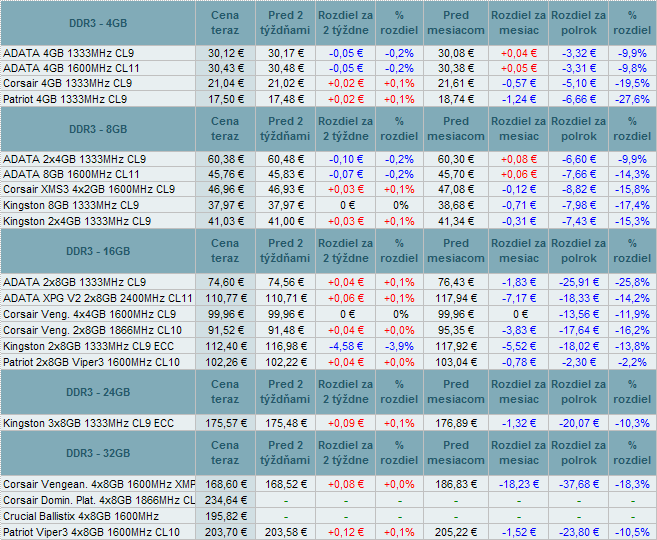Click the half-year difference -25,91 €
This screenshot has height=540, width=657.
579,282
